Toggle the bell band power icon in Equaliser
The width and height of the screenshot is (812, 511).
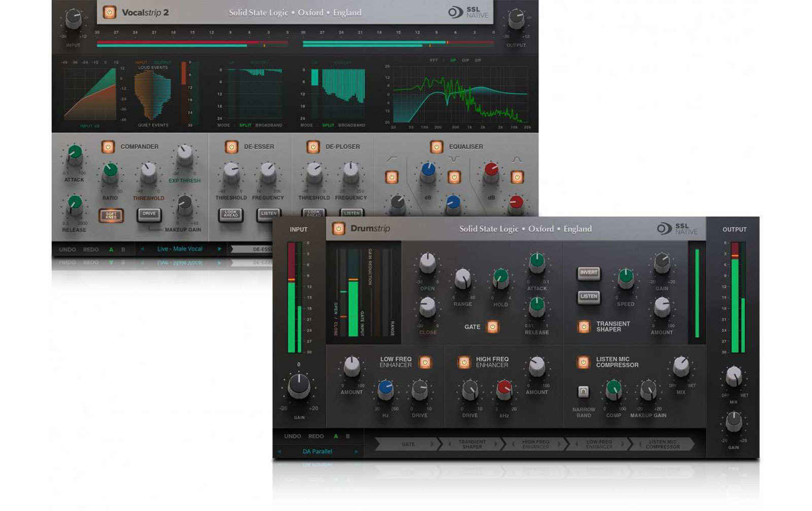click(517, 177)
